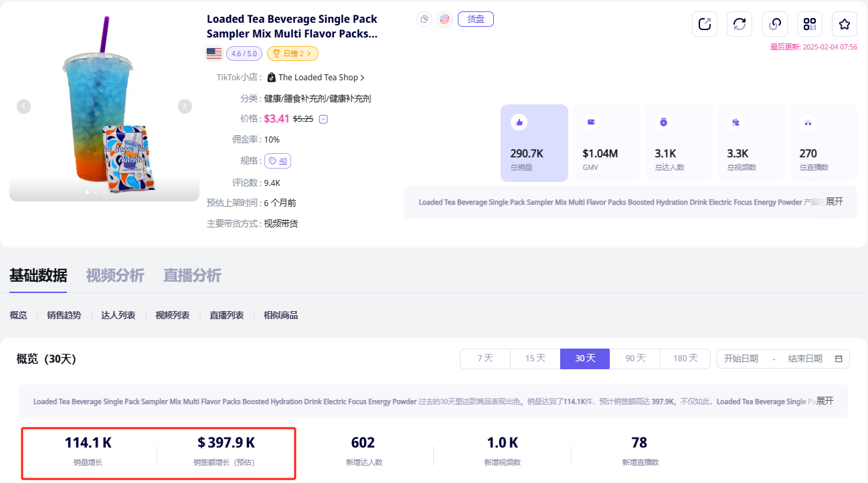Click the 开始日期 start date field
The image size is (868, 483).
741,359
